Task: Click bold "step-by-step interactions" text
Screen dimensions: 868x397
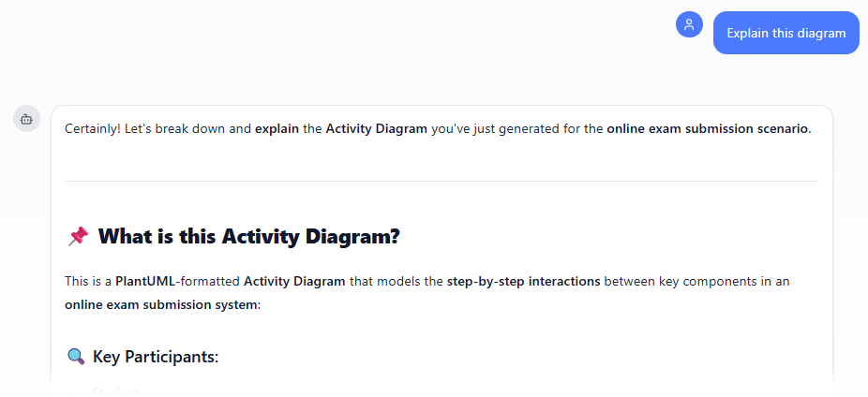Action: coord(523,280)
